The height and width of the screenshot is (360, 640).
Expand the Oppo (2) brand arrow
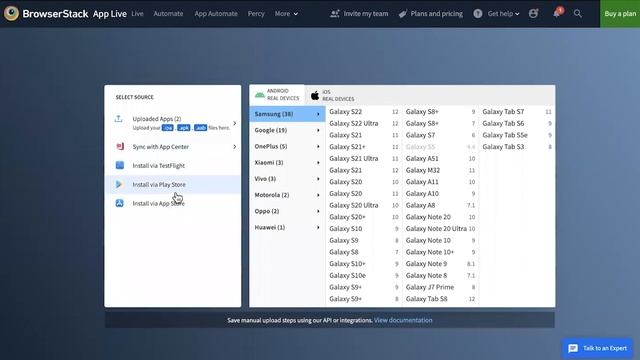(x=318, y=211)
